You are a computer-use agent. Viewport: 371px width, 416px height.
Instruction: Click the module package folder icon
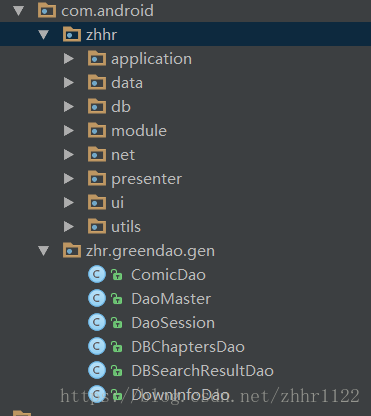point(97,130)
